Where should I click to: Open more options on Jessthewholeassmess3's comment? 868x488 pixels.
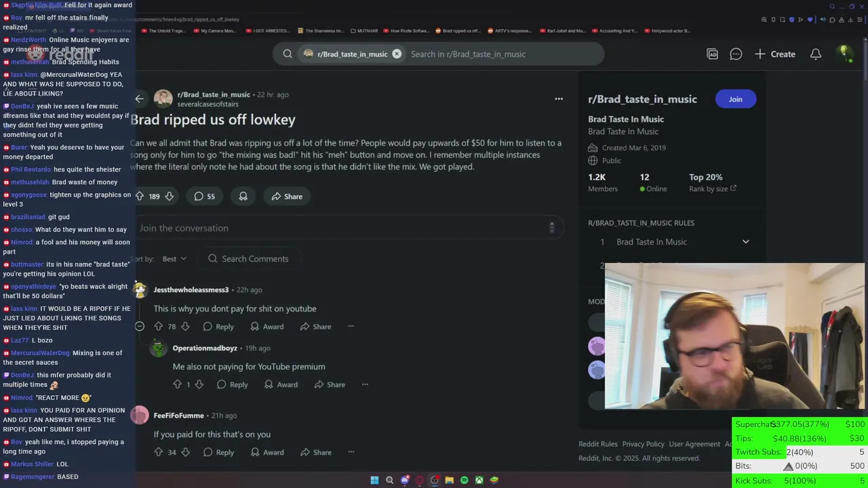click(351, 327)
